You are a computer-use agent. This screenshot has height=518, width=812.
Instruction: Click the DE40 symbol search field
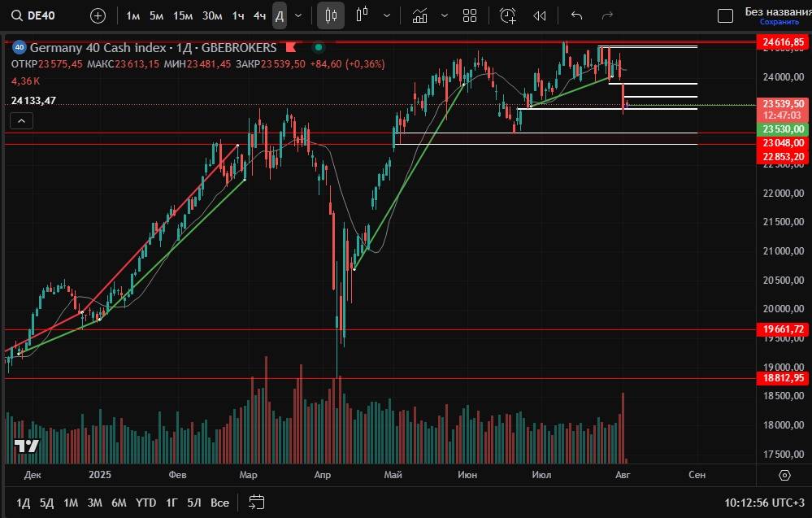pyautogui.click(x=41, y=15)
